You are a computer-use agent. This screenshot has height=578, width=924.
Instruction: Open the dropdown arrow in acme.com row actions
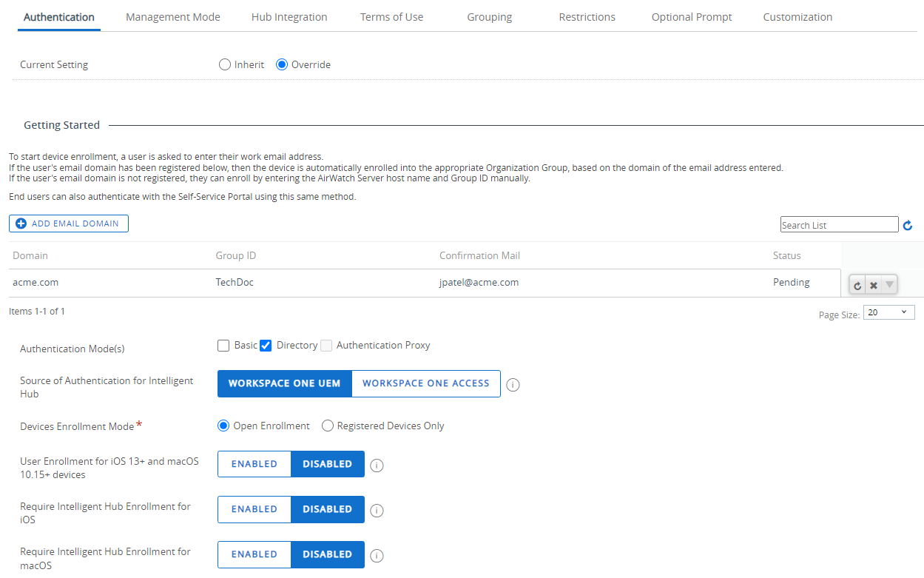click(890, 285)
